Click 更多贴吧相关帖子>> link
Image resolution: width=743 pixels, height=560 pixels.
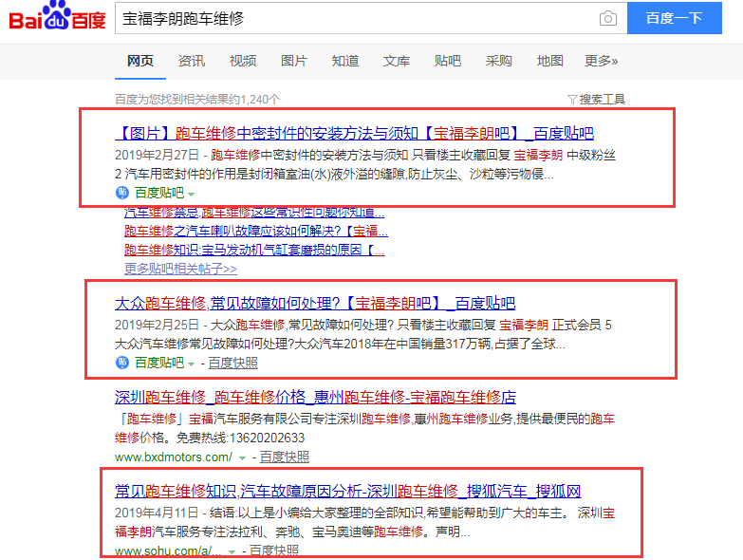[x=180, y=269]
